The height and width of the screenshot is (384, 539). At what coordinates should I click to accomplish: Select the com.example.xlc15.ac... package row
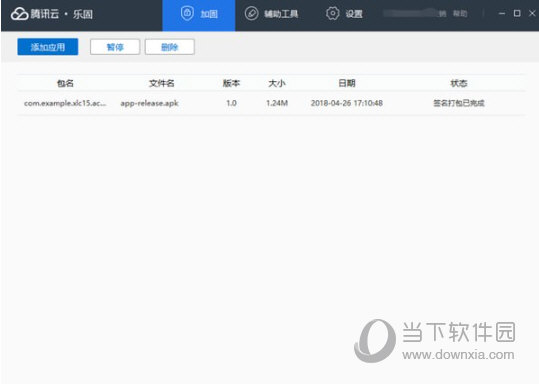pyautogui.click(x=271, y=103)
